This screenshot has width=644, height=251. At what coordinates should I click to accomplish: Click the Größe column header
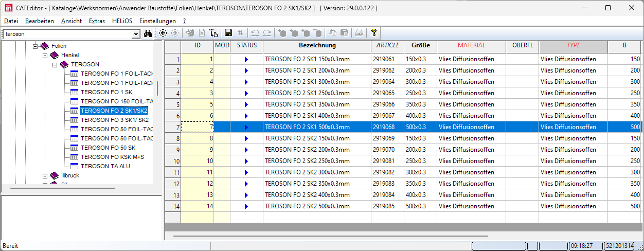click(x=420, y=46)
